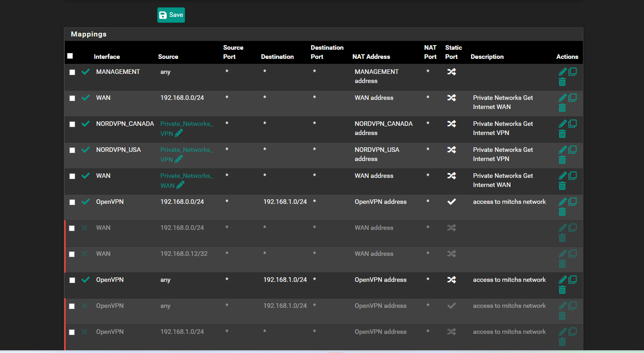Click the MANAGEMENT interface name
Screen dimensions: 644x353
(x=118, y=72)
